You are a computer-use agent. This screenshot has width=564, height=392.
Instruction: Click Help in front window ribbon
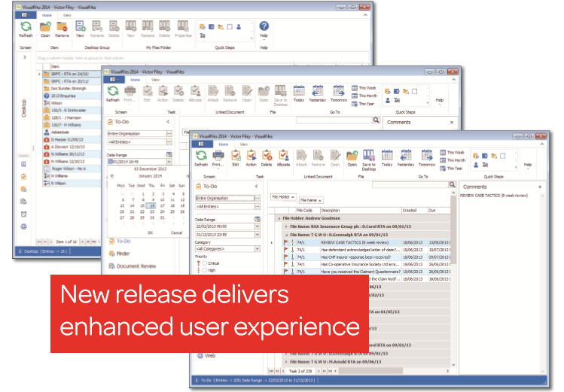(x=528, y=166)
